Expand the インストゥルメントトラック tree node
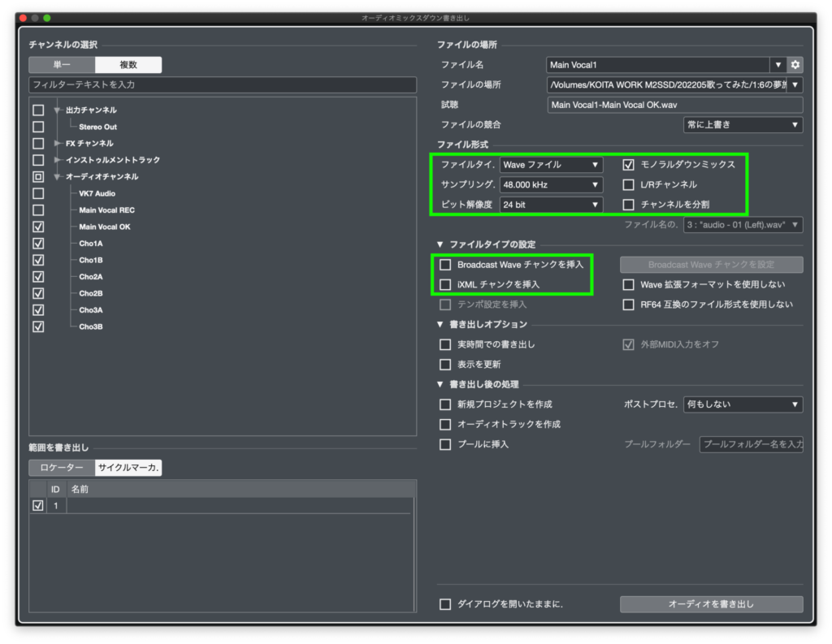 tap(58, 160)
